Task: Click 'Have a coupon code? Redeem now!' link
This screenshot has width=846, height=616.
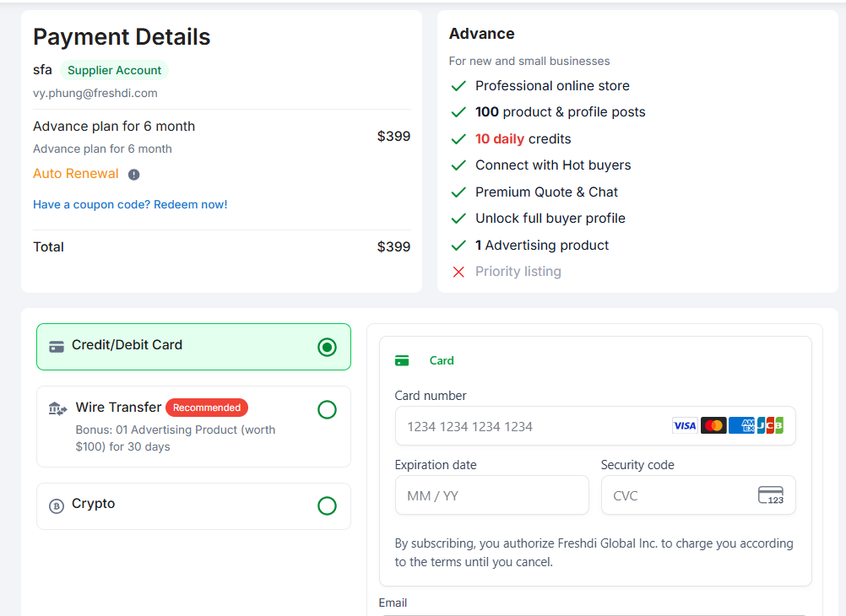Action: (x=130, y=204)
